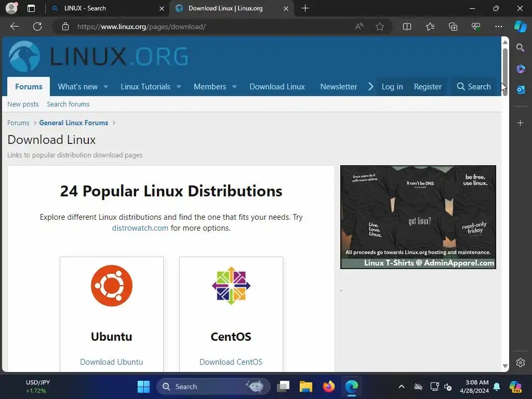
Task: Click New posts link
Action: (x=23, y=104)
